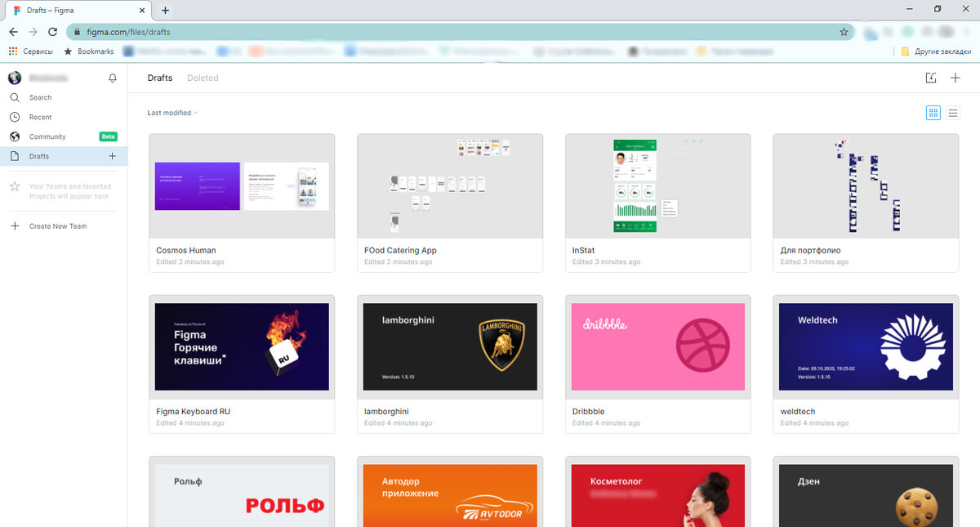Click the FOod Catering App file name
Image resolution: width=980 pixels, height=527 pixels.
point(400,251)
